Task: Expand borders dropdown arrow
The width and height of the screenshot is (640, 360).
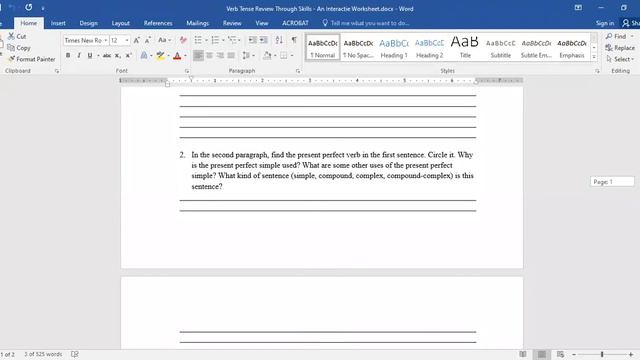Action: [x=291, y=56]
